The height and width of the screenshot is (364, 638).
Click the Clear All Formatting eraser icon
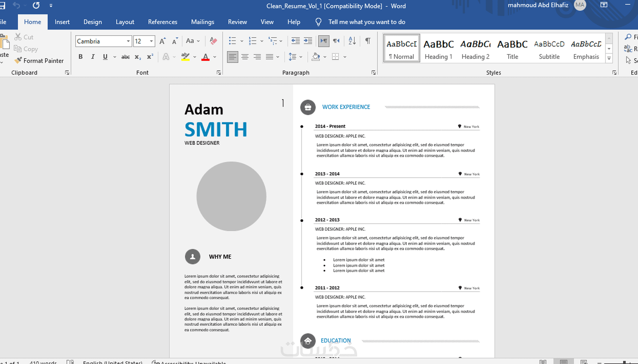point(213,41)
